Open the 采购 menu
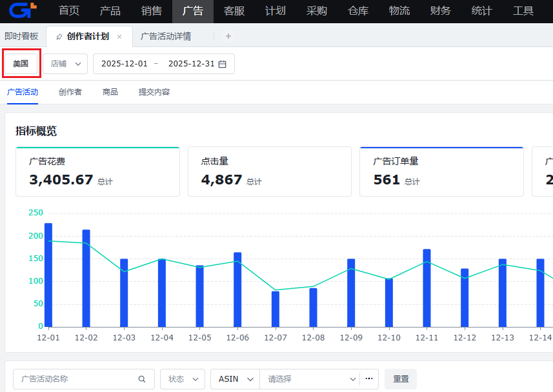Screen dimensions: 553x392 click(x=317, y=11)
